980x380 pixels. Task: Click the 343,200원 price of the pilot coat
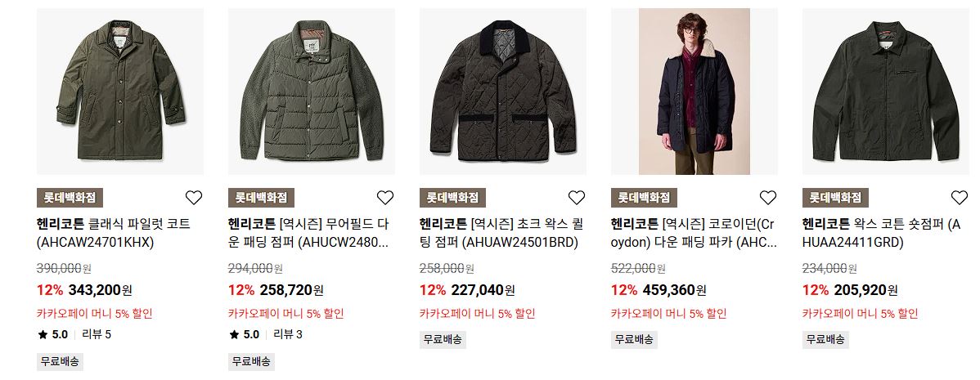[100, 290]
